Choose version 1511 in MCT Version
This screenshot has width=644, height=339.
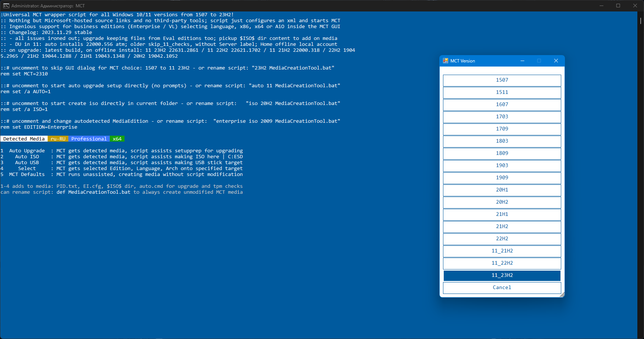(502, 92)
